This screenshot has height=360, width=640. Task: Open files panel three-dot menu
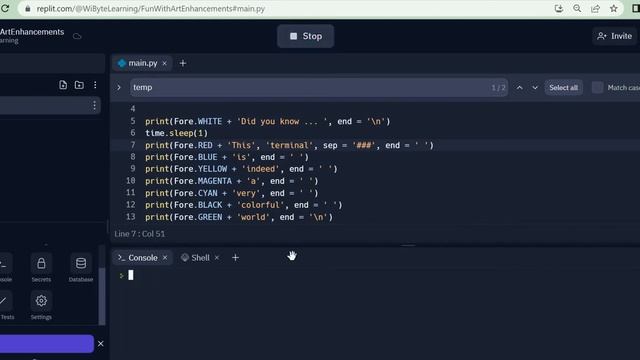(x=95, y=84)
